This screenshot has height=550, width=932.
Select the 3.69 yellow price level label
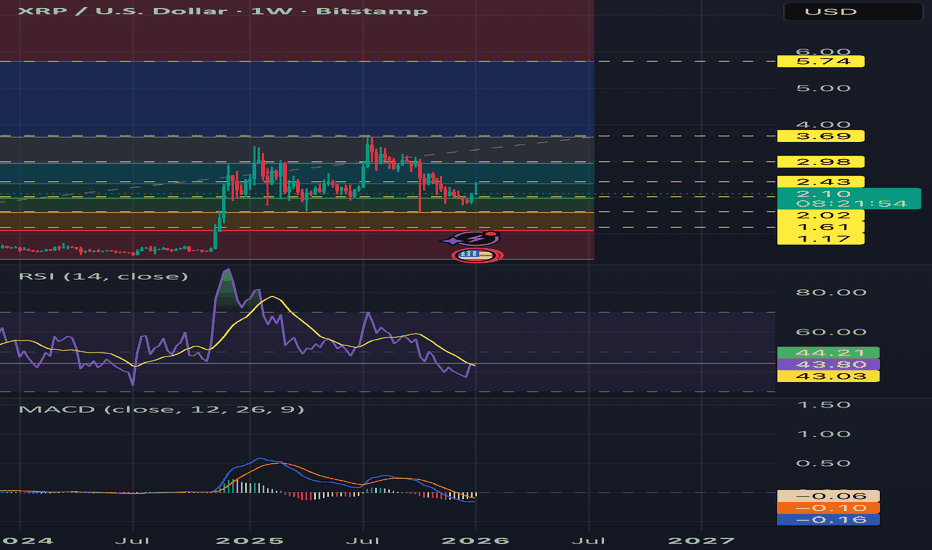point(820,135)
